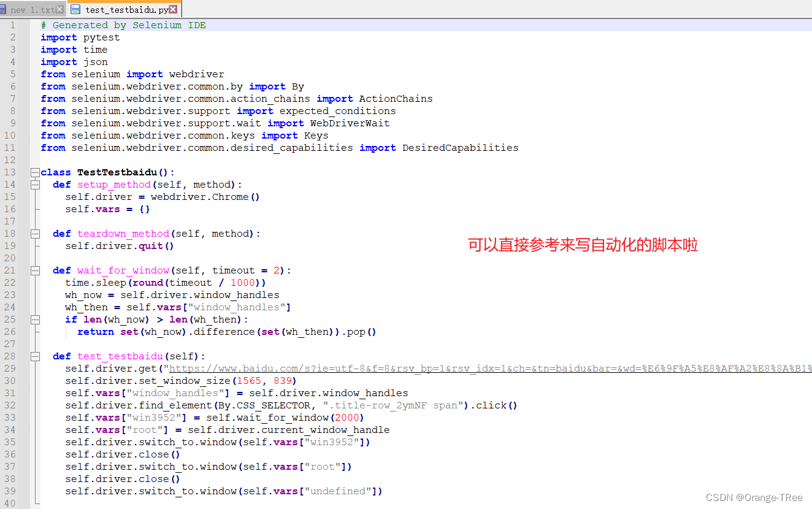Click 'ActionChains' on line 7

coord(396,99)
